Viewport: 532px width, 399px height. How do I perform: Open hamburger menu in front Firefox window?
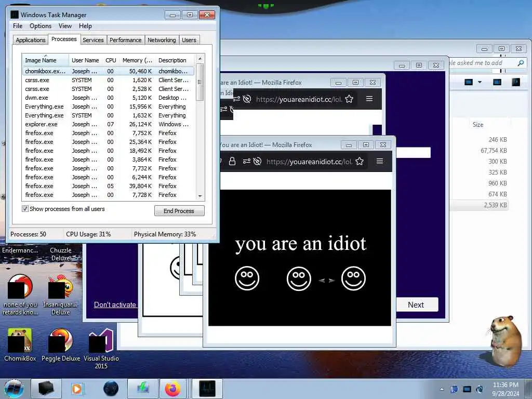380,161
